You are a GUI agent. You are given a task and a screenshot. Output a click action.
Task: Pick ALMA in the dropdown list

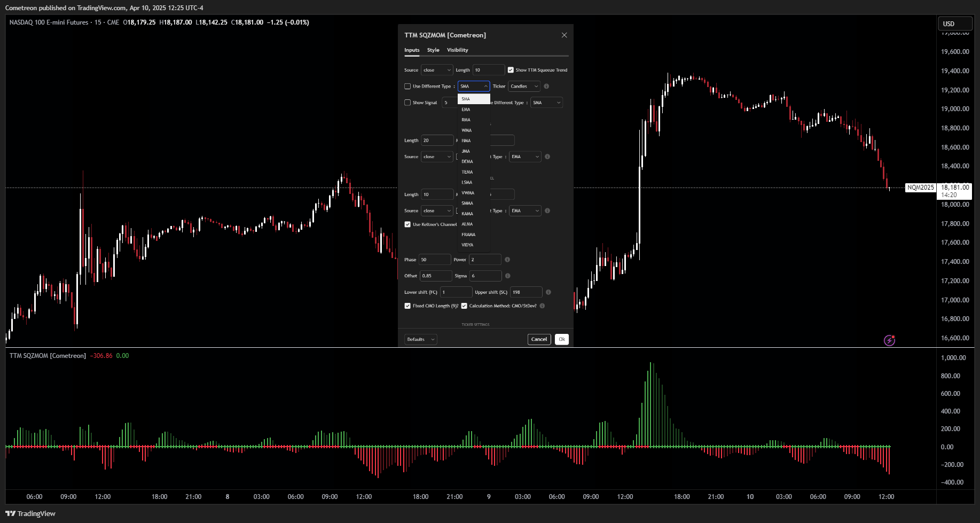pos(474,224)
